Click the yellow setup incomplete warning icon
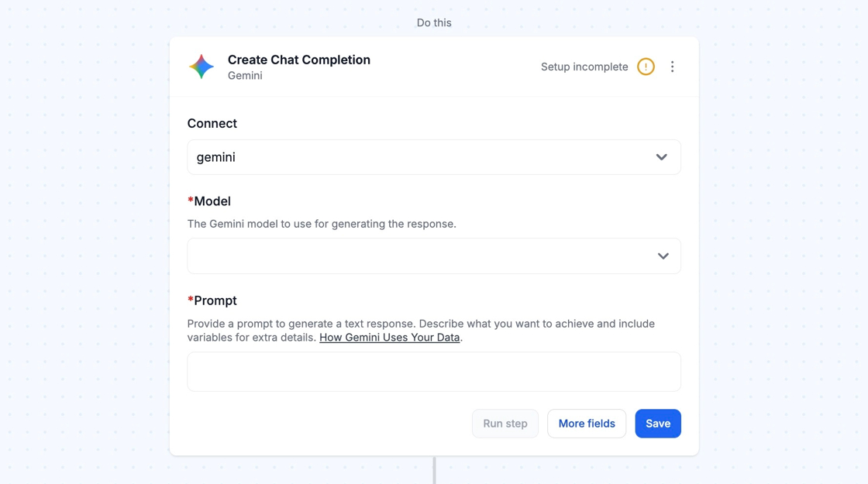The width and height of the screenshot is (868, 484). point(646,67)
